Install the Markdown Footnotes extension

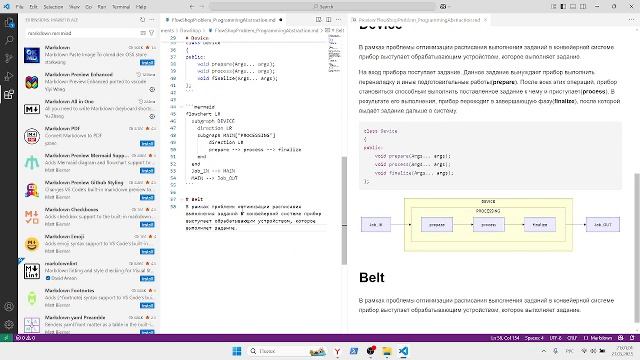[x=147, y=305]
